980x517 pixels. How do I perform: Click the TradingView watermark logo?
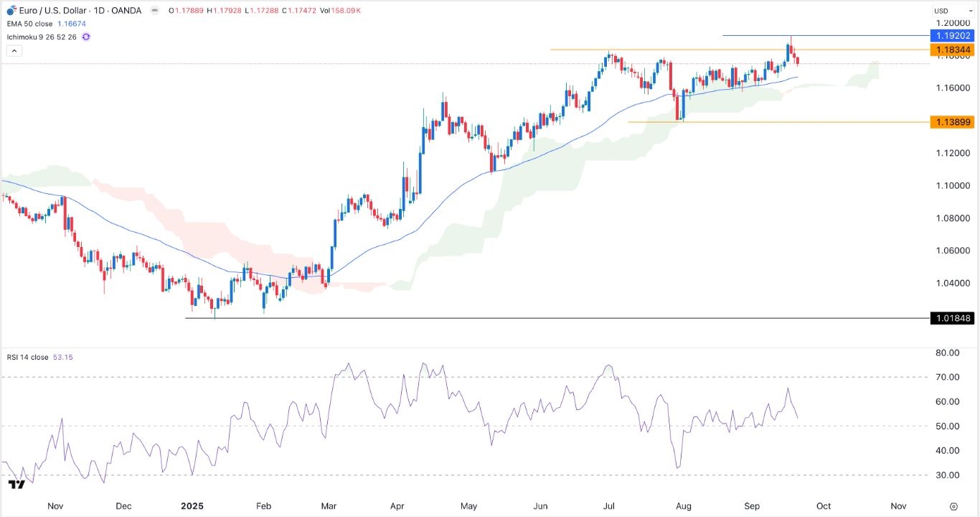coord(18,485)
